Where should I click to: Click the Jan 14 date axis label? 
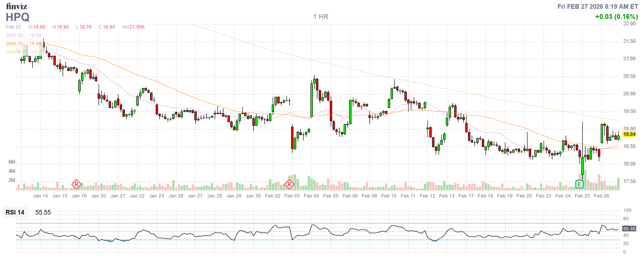(40, 196)
